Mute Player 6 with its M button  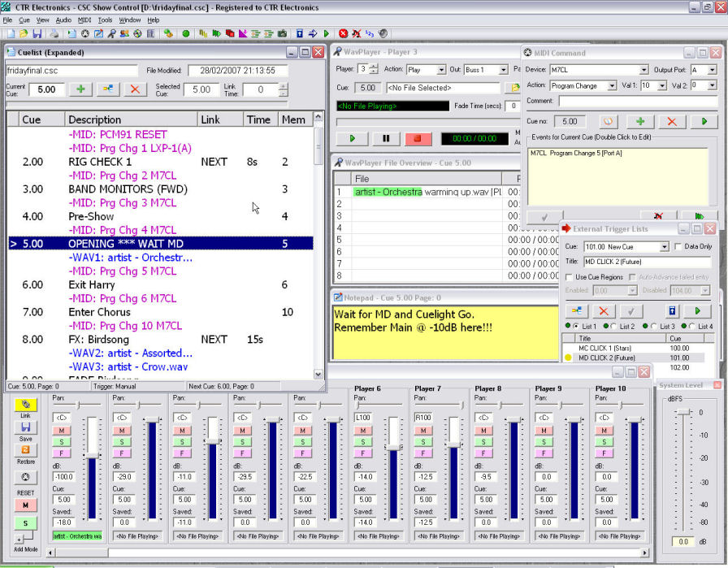tap(363, 431)
